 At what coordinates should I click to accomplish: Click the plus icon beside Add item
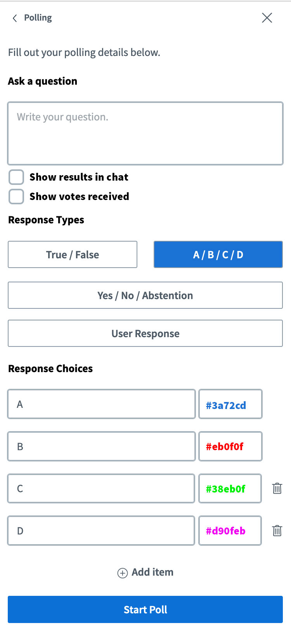[x=123, y=573]
